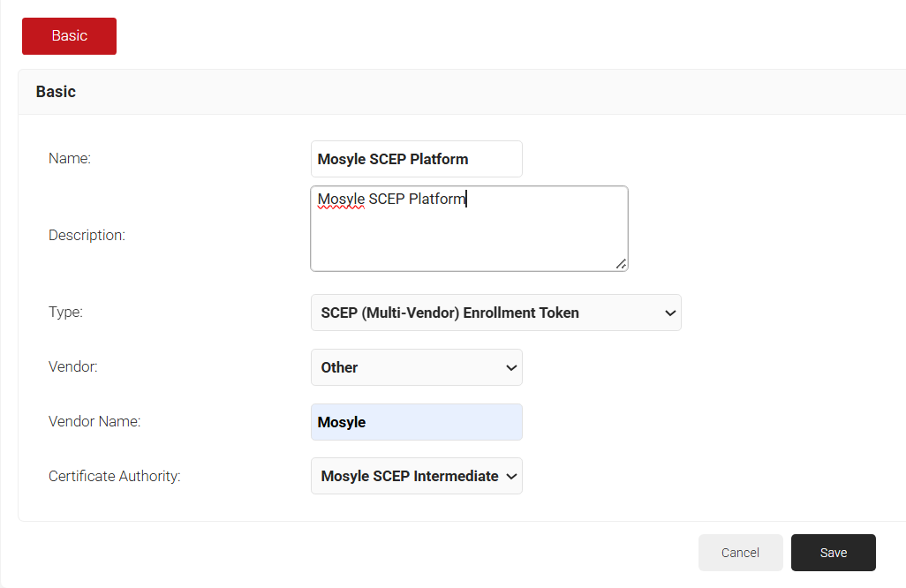The image size is (906, 588).
Task: Click the Vendor Name field containing Mosyle
Action: [x=416, y=422]
